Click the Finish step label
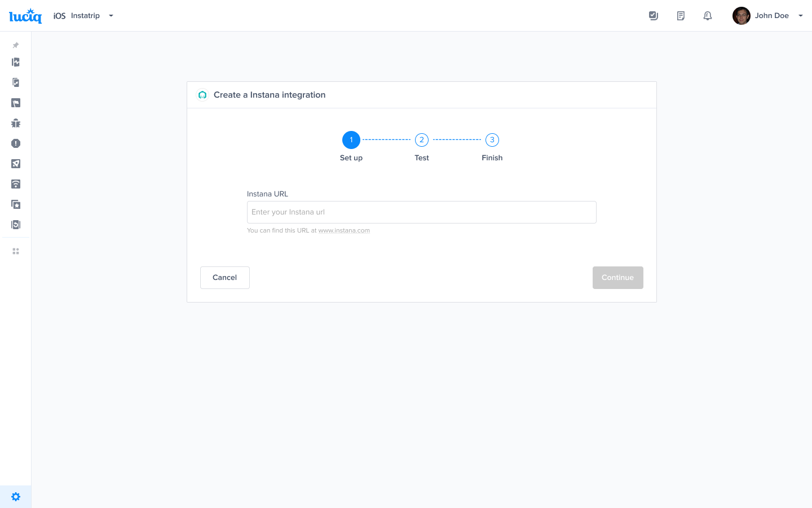The height and width of the screenshot is (508, 812). click(x=492, y=158)
